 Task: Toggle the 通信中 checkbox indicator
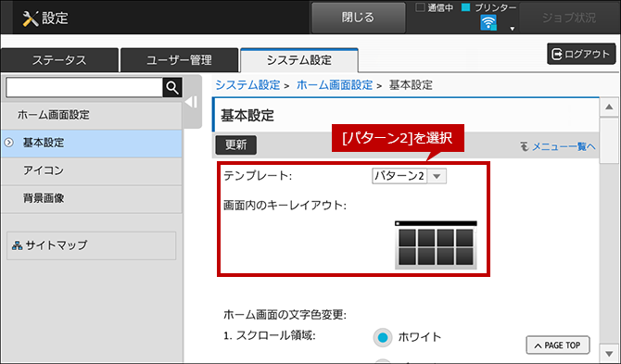click(x=420, y=7)
